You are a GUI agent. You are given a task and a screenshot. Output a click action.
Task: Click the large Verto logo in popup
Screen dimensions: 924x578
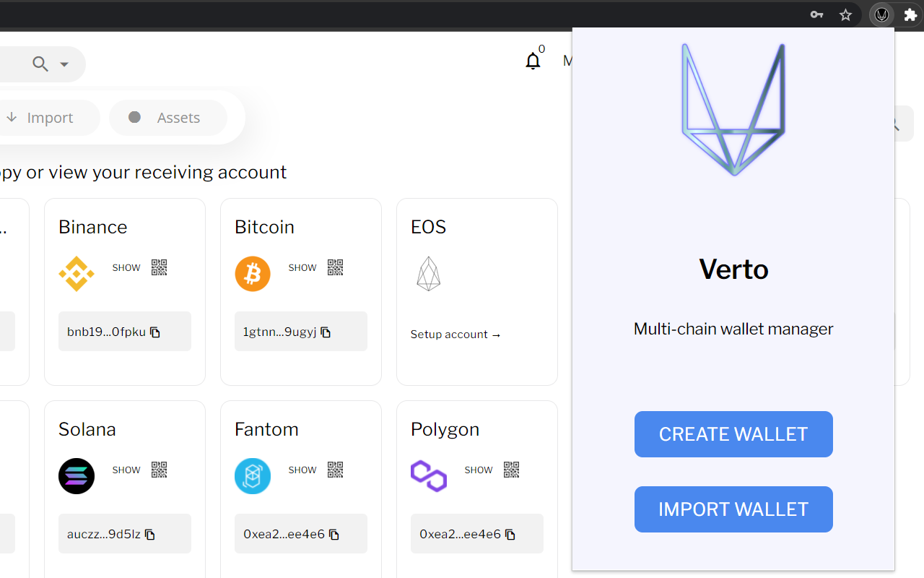pyautogui.click(x=733, y=109)
